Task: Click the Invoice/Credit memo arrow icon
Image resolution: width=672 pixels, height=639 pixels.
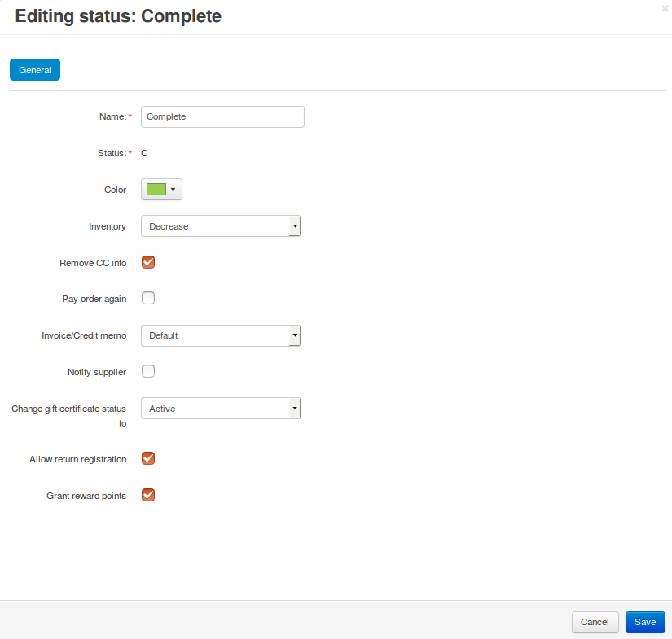Action: (295, 335)
